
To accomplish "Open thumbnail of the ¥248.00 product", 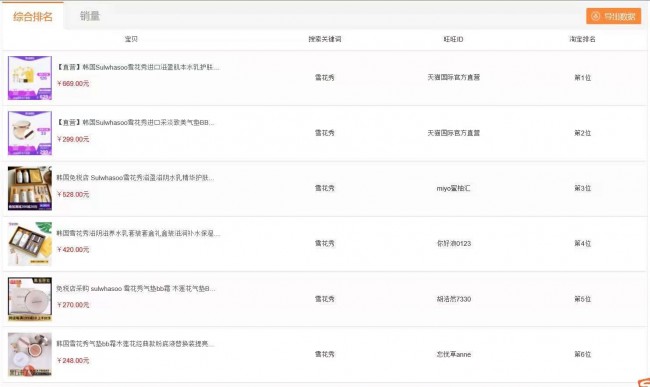I will [x=30, y=354].
